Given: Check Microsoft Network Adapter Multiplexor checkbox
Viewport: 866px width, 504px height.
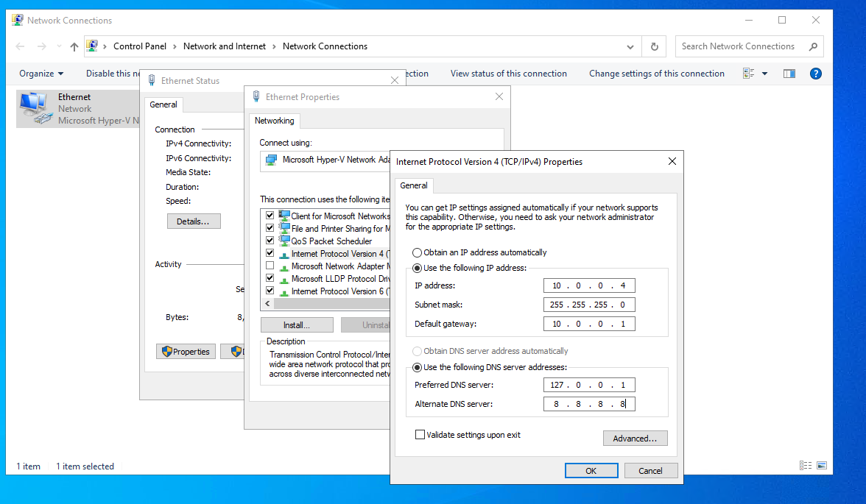Looking at the screenshot, I should [x=270, y=266].
